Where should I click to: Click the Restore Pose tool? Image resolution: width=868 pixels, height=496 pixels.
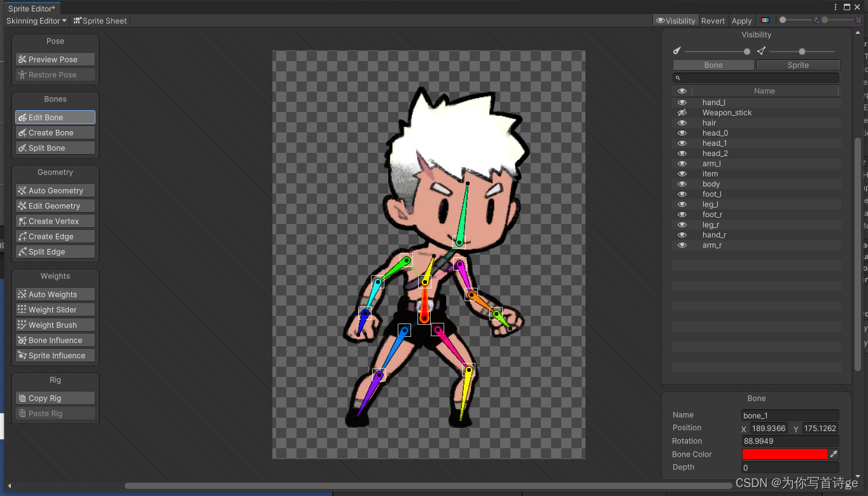[x=55, y=74]
